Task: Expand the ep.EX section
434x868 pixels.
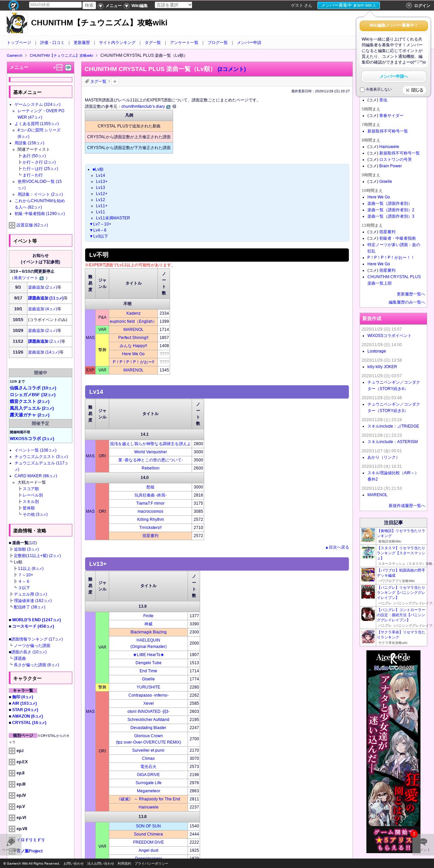Action: click(12, 762)
